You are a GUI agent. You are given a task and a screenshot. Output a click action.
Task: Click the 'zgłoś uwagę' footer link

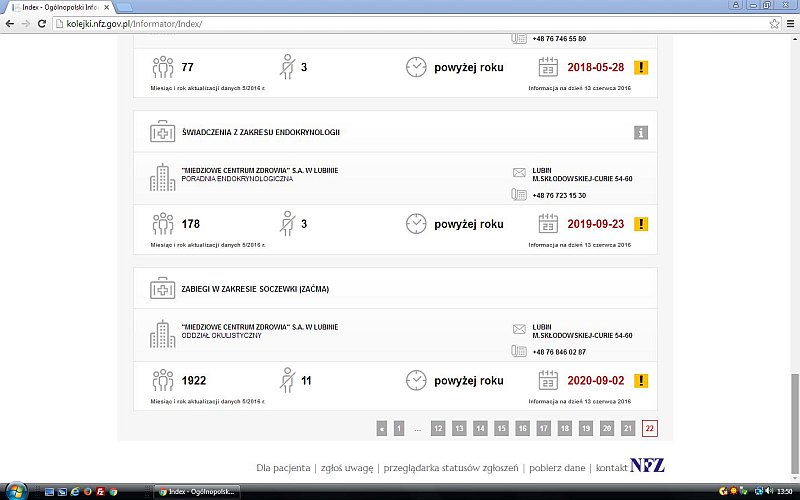click(x=346, y=467)
